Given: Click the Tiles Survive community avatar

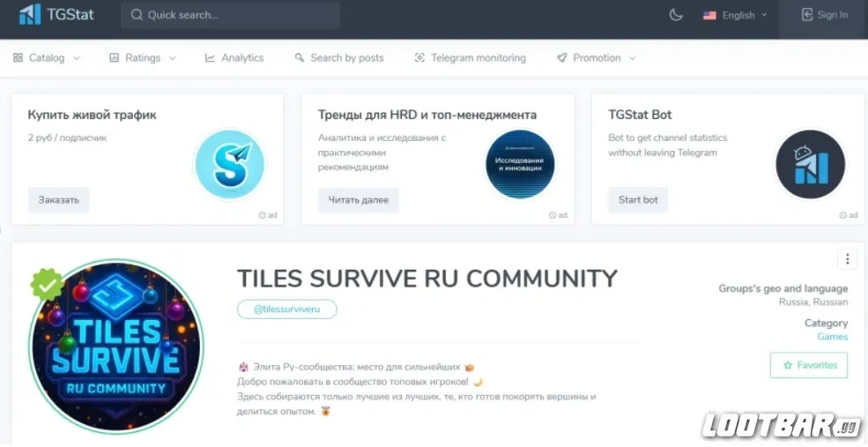Looking at the screenshot, I should pos(116,346).
